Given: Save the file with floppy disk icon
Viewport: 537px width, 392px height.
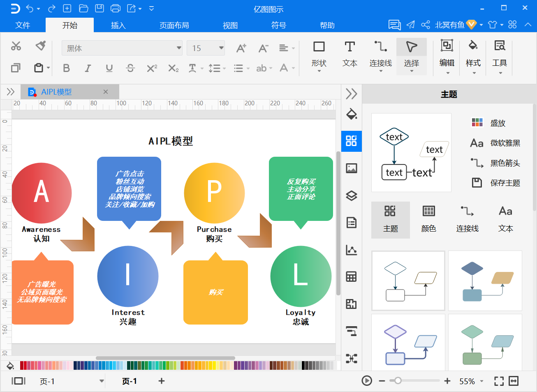Looking at the screenshot, I should (x=100, y=8).
